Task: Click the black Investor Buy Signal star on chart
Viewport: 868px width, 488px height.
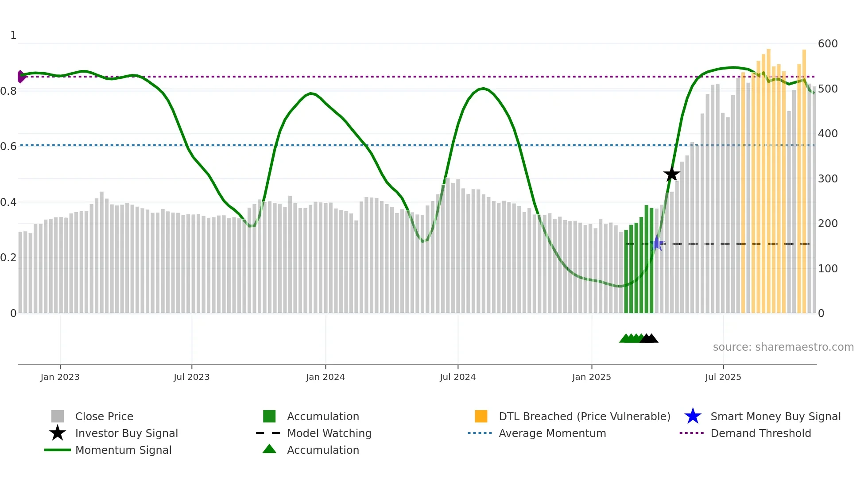Action: (671, 174)
